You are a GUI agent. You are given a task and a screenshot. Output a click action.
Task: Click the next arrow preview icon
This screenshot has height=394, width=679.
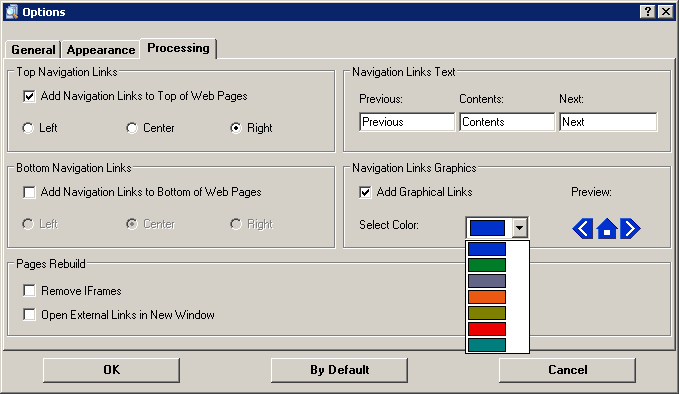tap(630, 228)
